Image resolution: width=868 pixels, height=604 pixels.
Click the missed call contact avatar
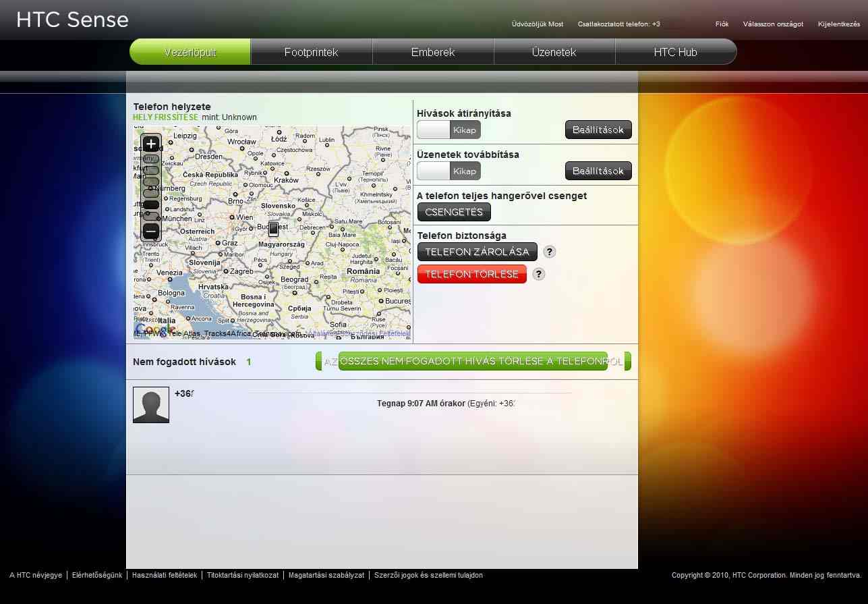tap(151, 405)
